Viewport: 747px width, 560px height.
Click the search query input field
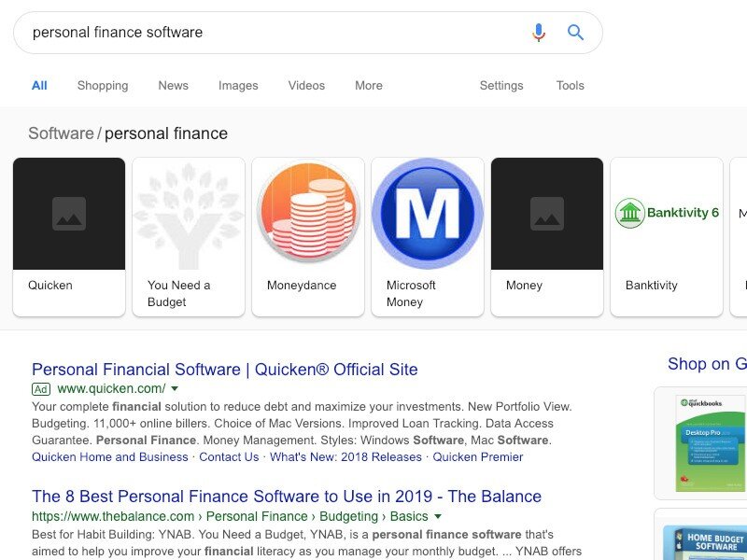coord(271,33)
